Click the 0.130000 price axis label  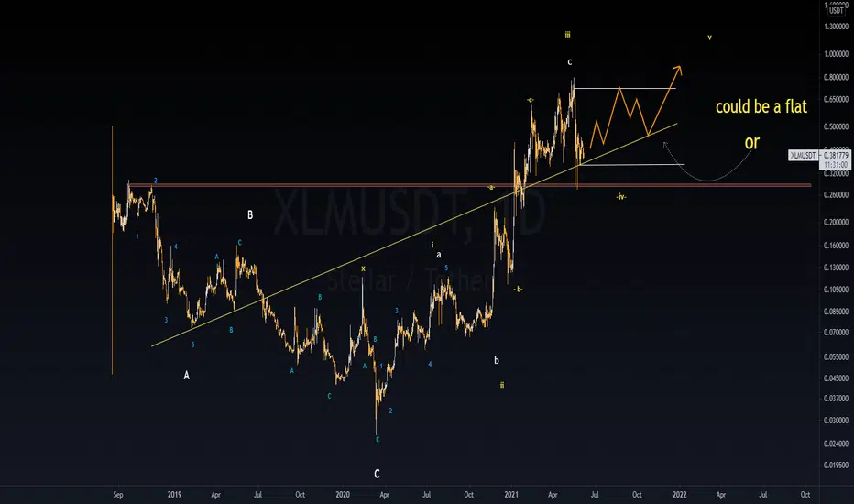tap(836, 268)
